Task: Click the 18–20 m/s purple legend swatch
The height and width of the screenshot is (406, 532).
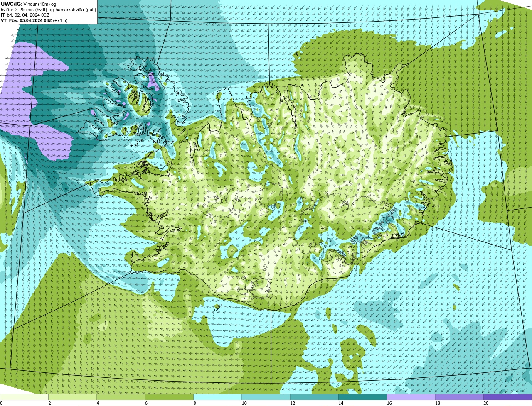Action: pyautogui.click(x=459, y=397)
